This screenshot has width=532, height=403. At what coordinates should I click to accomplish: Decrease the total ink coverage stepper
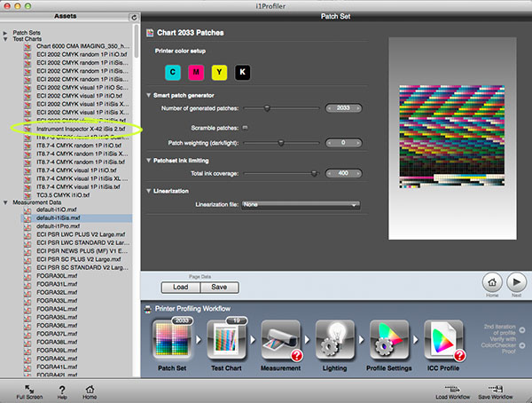pyautogui.click(x=329, y=174)
